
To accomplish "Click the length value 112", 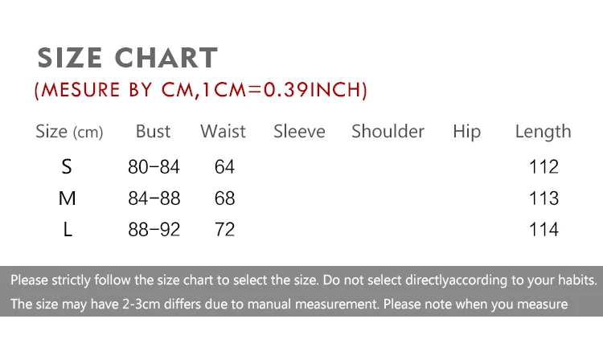I will [x=544, y=167].
